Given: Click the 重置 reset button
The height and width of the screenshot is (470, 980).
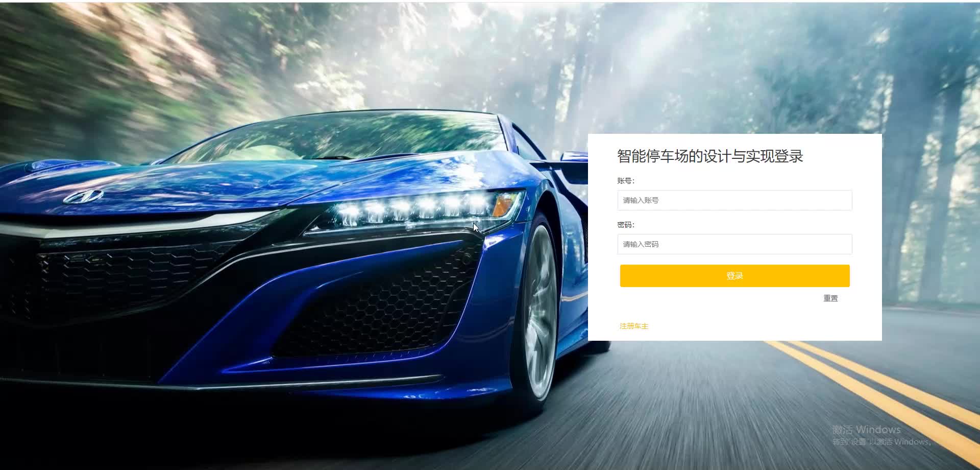Looking at the screenshot, I should pyautogui.click(x=830, y=298).
